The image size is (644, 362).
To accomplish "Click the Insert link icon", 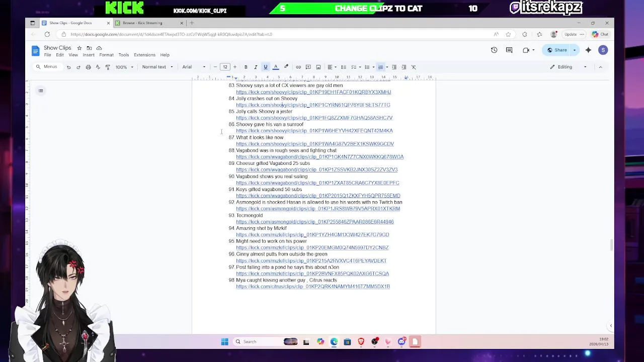I will (x=298, y=67).
